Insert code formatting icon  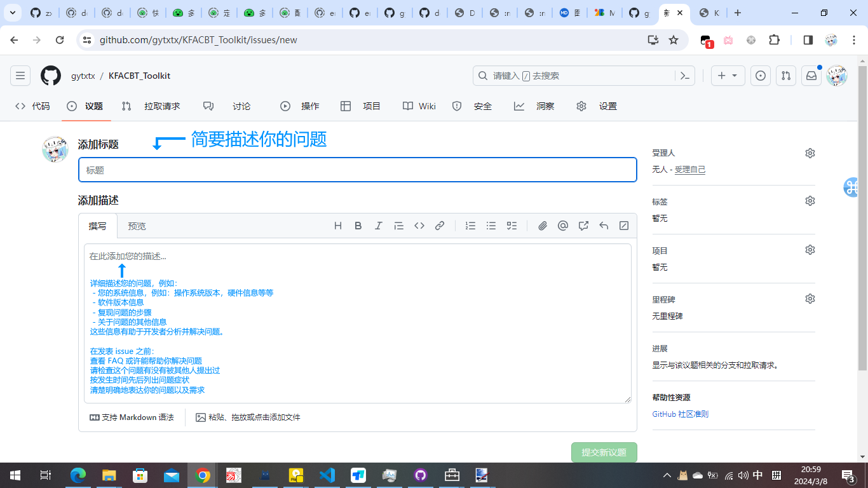[x=419, y=226]
